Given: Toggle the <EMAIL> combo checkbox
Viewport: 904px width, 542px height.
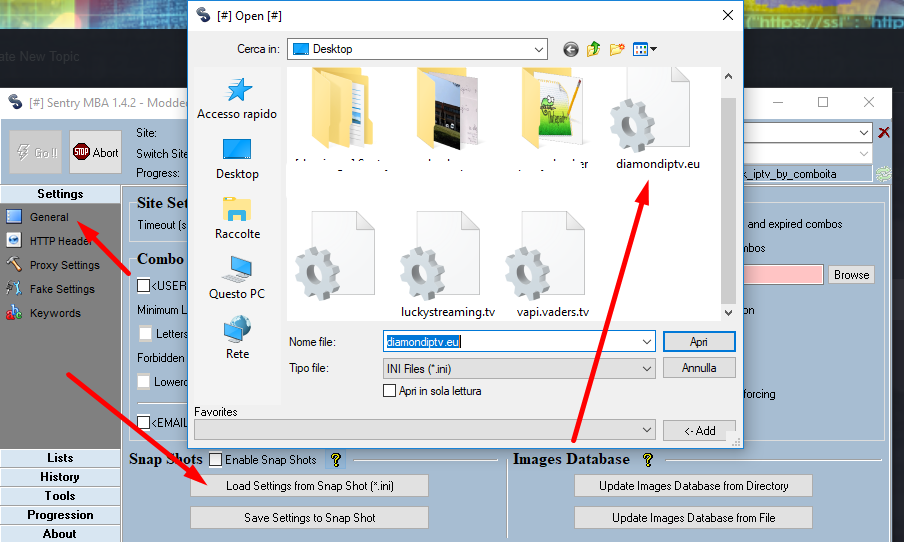Looking at the screenshot, I should click(144, 423).
